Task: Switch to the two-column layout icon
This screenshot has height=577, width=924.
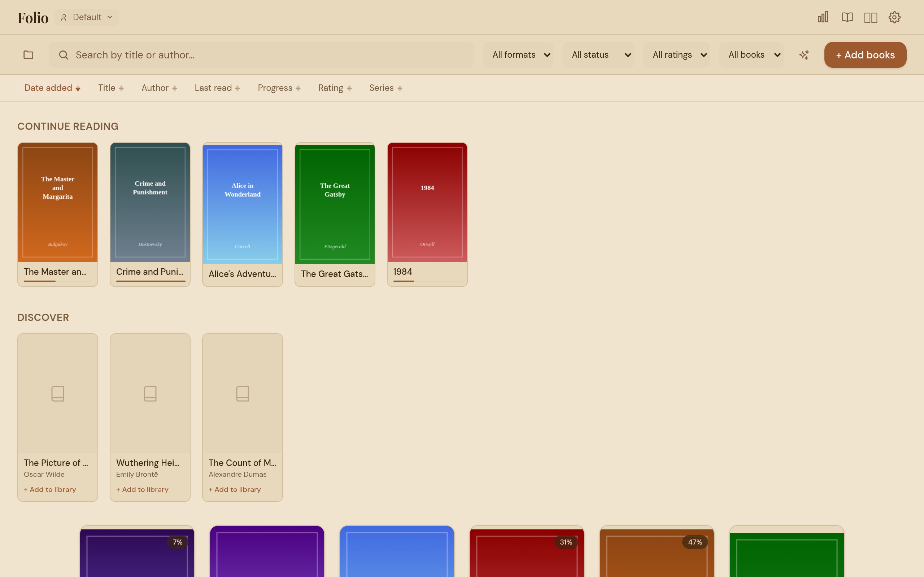Action: click(871, 17)
